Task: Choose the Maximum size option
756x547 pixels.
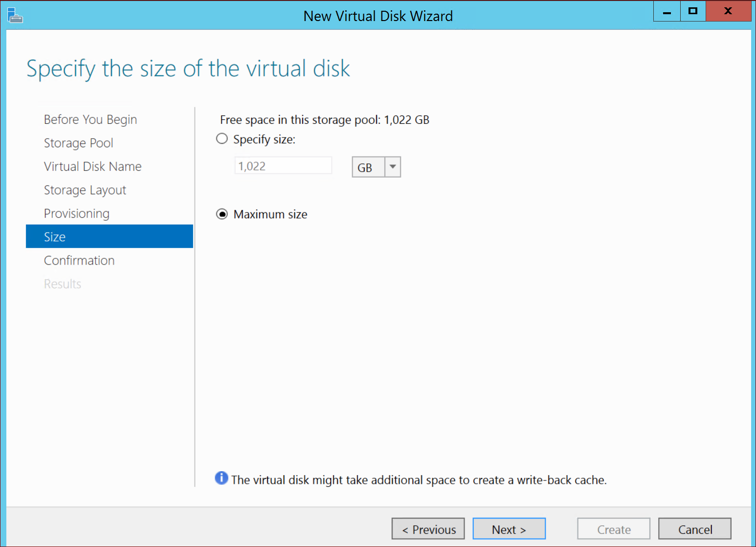Action: point(222,214)
